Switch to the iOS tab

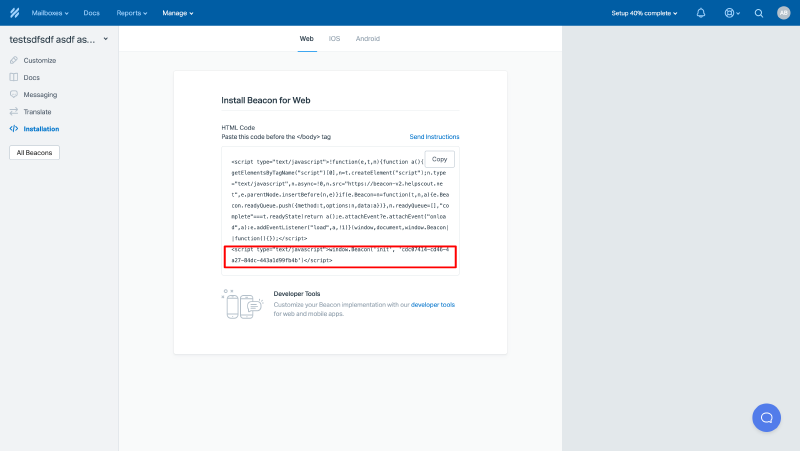click(x=334, y=39)
